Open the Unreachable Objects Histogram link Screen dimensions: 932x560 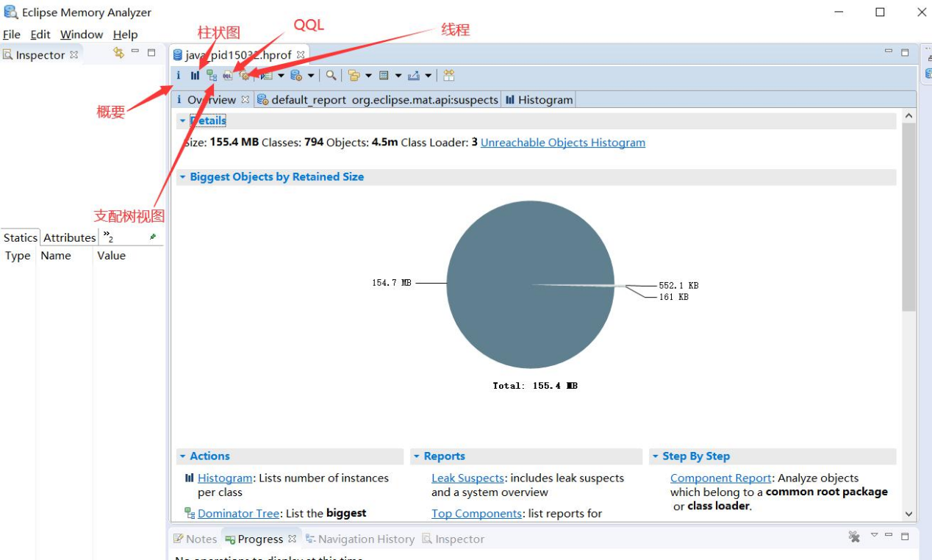coord(563,143)
